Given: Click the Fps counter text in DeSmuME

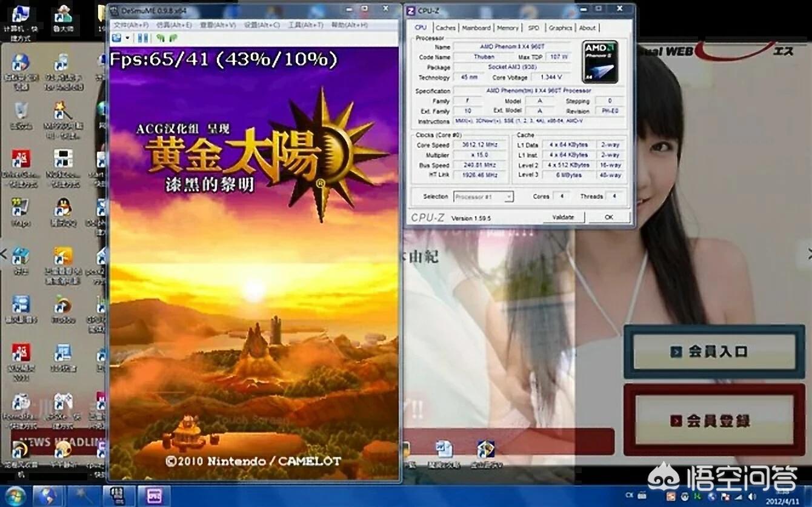Looking at the screenshot, I should pyautogui.click(x=223, y=59).
